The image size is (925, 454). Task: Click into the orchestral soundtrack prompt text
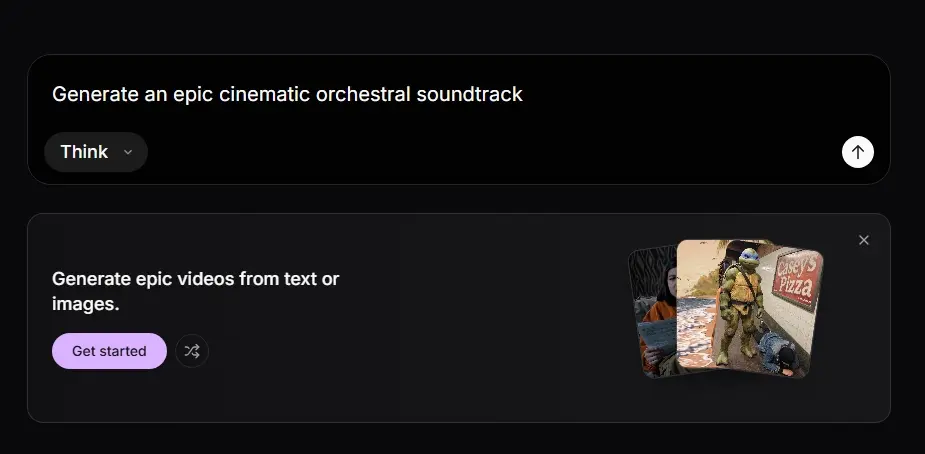(287, 95)
